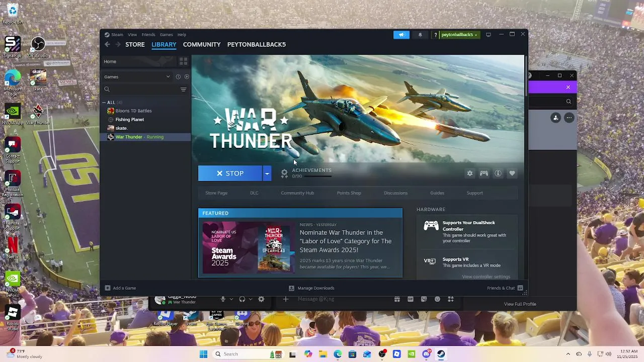Open the View menu

132,35
